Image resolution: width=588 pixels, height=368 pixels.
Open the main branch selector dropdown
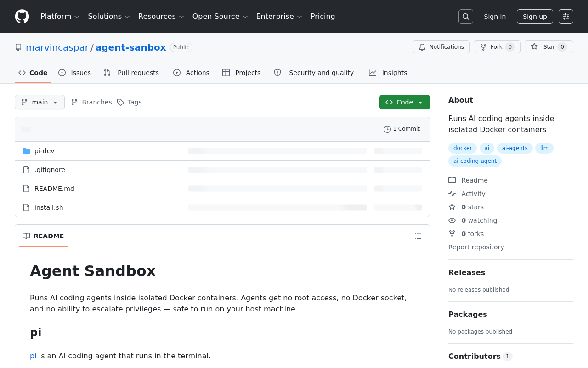[40, 102]
